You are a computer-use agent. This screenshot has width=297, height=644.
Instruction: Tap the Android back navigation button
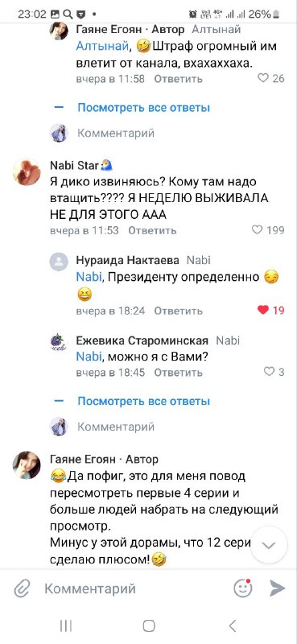[232, 626]
